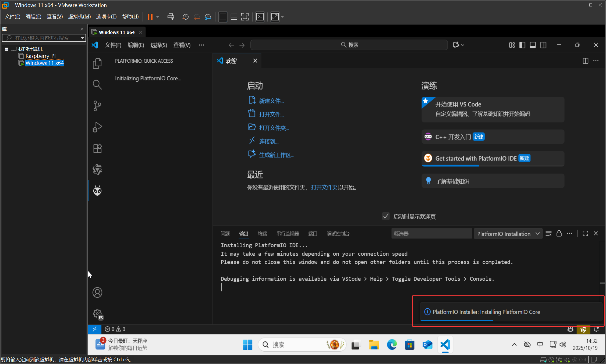Open the PlatformIO Installation channel dropdown
This screenshot has height=364, width=606.
507,234
